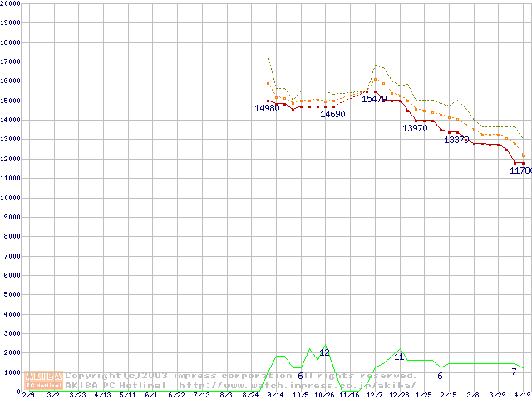532x399 pixels.
Task: Click the 20000 y-axis label
Action: (10, 3)
